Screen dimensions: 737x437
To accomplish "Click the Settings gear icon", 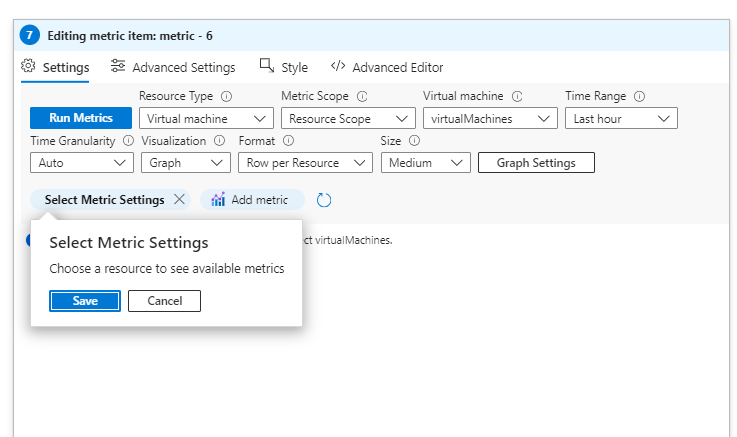I will pyautogui.click(x=28, y=66).
